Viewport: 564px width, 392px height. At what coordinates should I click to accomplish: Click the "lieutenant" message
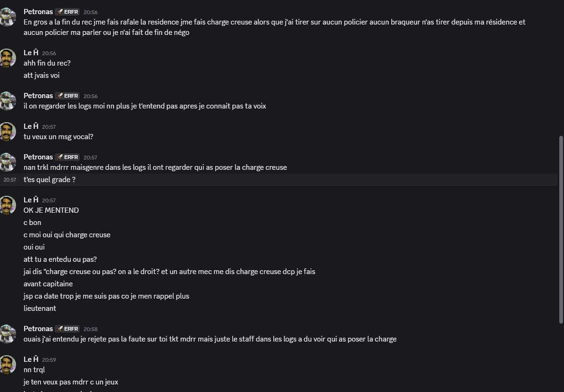click(40, 309)
